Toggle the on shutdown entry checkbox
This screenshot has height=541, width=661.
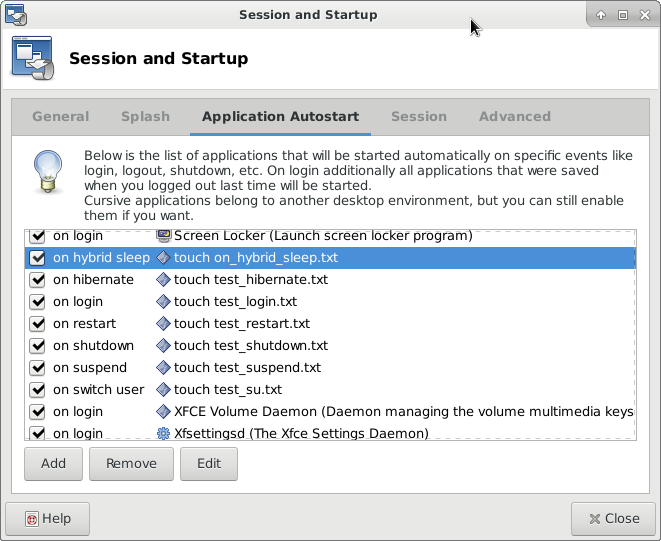click(x=38, y=346)
